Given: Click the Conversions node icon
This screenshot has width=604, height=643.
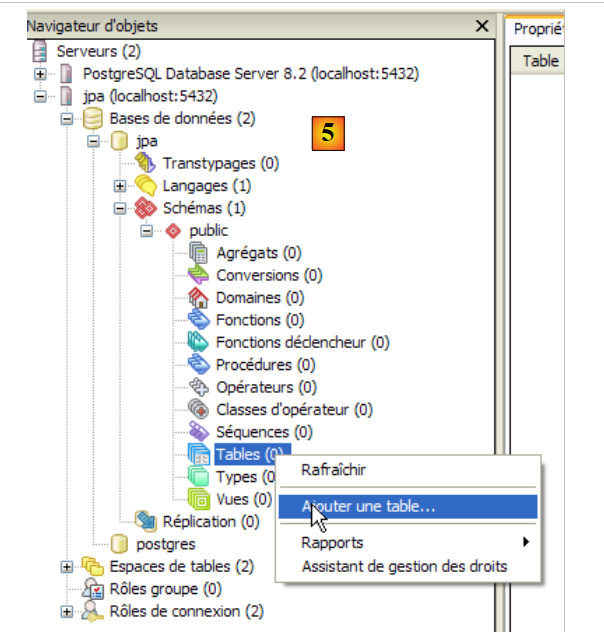Looking at the screenshot, I should coord(198,275).
